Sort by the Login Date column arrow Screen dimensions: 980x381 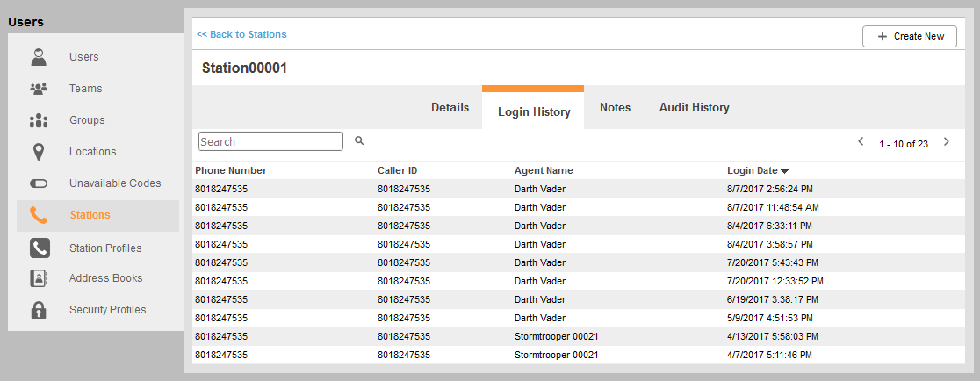point(784,171)
